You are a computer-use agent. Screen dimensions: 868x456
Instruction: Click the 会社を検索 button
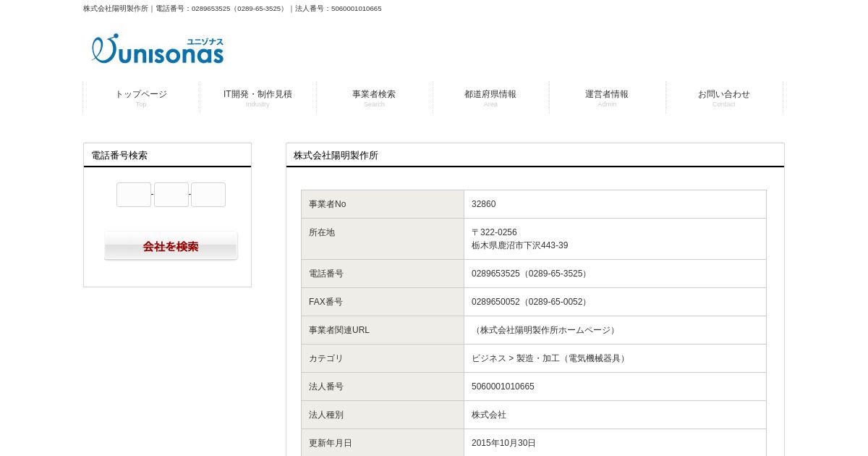(x=171, y=246)
